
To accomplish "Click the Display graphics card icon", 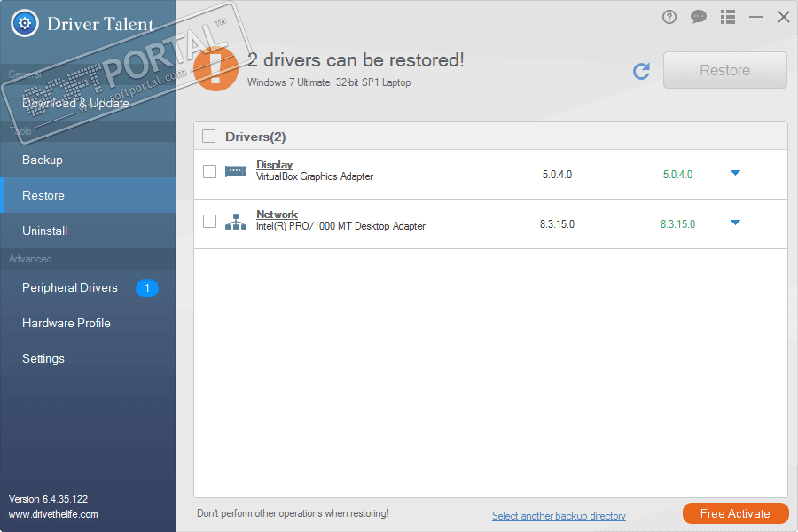I will coord(236,171).
